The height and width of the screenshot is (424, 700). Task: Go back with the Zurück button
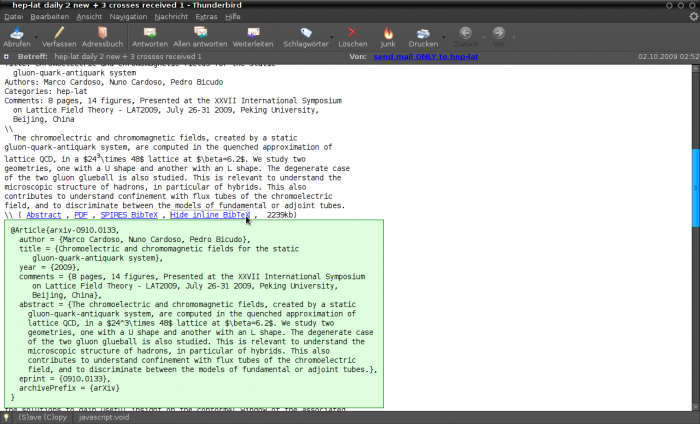click(x=465, y=37)
